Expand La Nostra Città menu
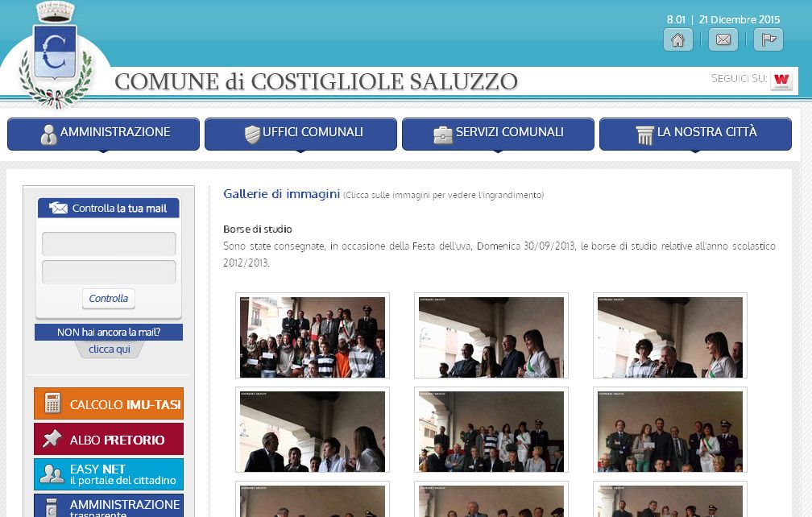Screen dimensions: 812x517 pyautogui.click(x=695, y=134)
